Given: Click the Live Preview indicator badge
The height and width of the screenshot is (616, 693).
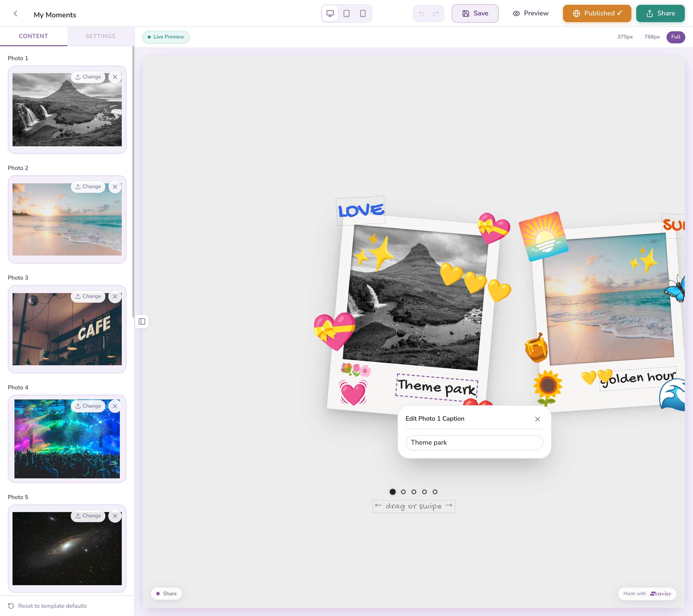Looking at the screenshot, I should (x=166, y=37).
